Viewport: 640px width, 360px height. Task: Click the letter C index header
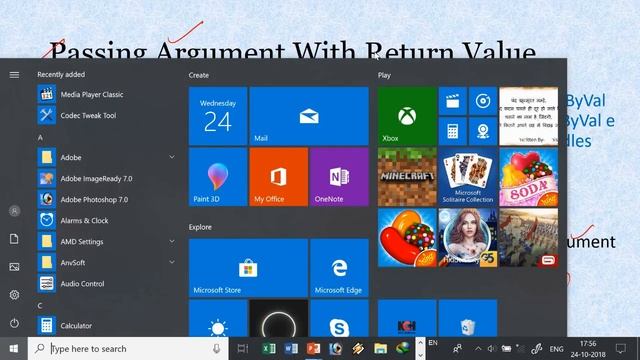click(40, 305)
